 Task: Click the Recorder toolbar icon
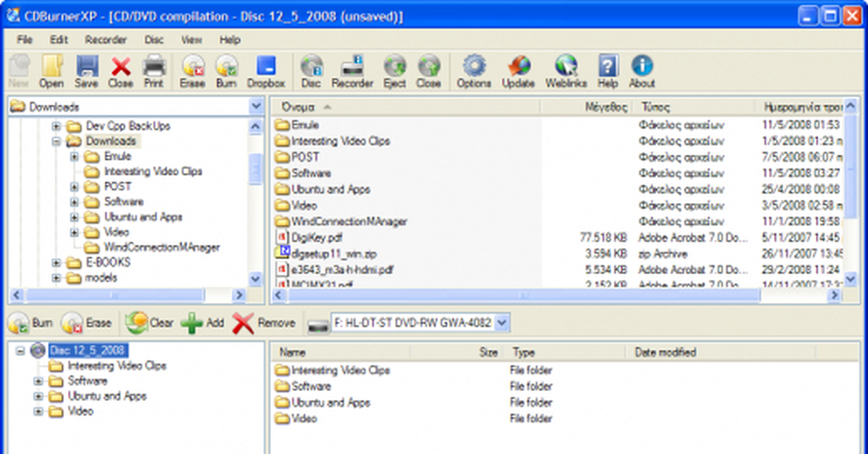click(x=352, y=72)
